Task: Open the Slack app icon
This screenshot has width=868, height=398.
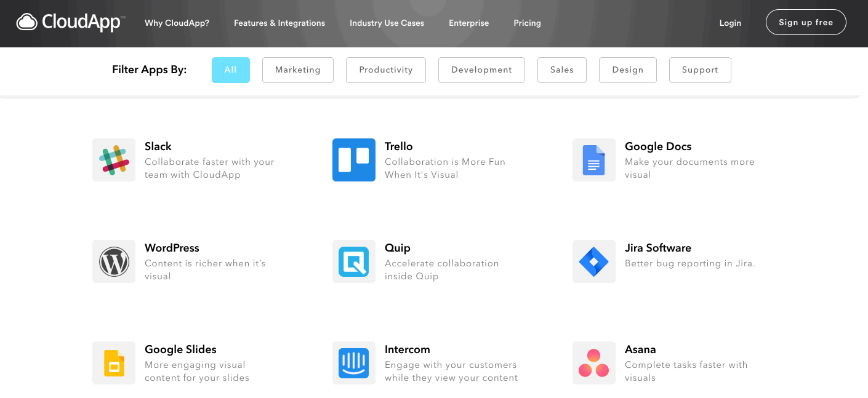Action: pos(114,160)
